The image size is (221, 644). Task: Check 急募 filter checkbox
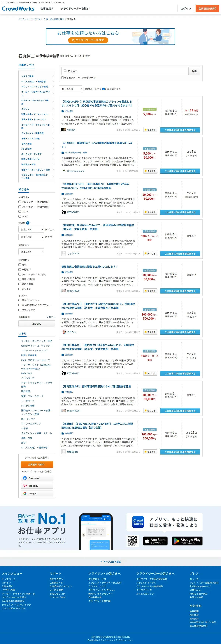pos(20,264)
